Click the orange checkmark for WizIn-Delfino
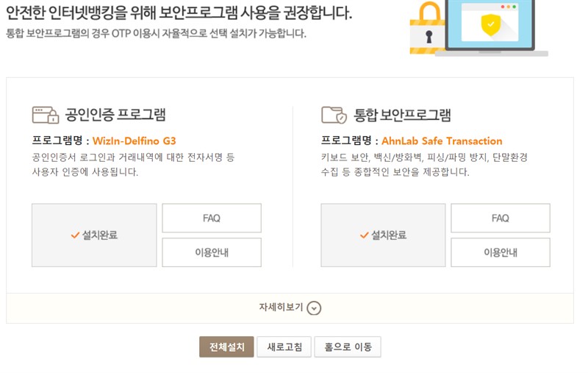This screenshot has width=588, height=373. tap(75, 235)
